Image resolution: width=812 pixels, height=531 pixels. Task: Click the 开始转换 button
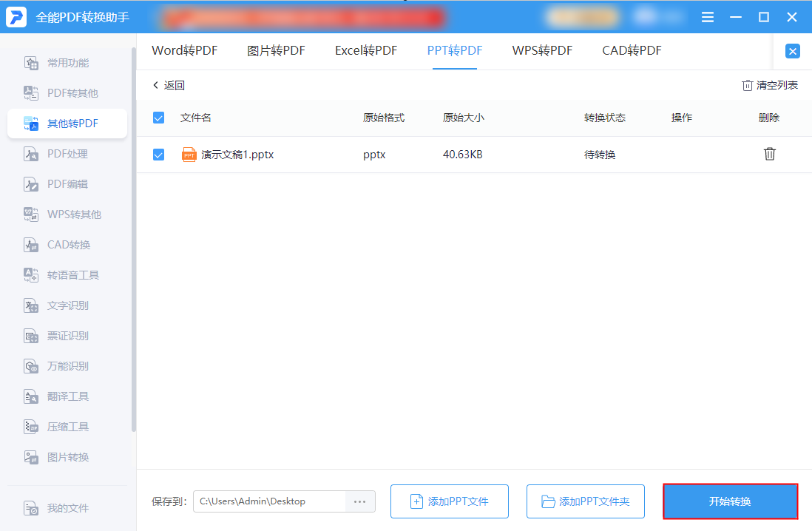(730, 501)
